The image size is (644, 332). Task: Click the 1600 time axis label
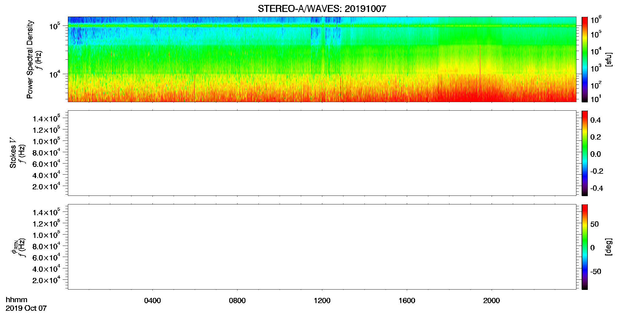(407, 301)
